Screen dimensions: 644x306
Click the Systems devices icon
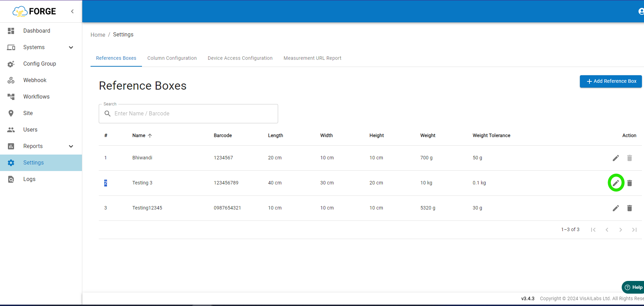pos(11,47)
